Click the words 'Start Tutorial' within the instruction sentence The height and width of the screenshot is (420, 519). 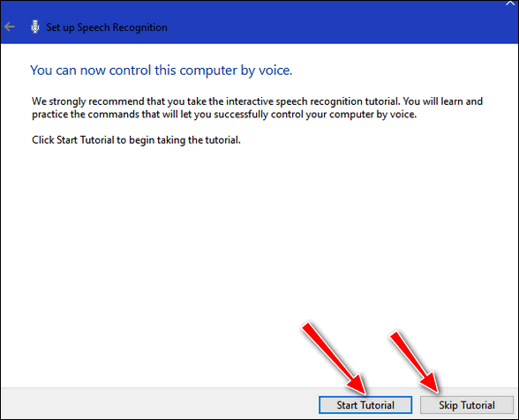[86, 140]
